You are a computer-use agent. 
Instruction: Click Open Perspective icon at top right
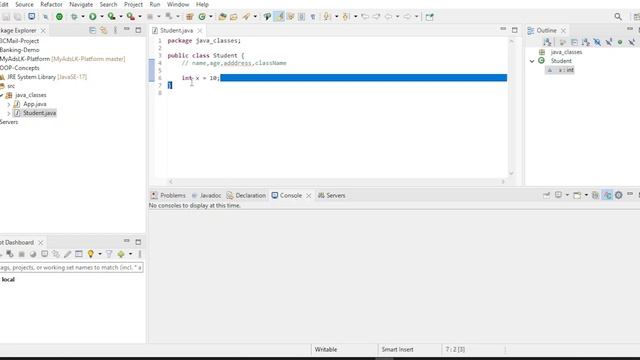point(636,17)
